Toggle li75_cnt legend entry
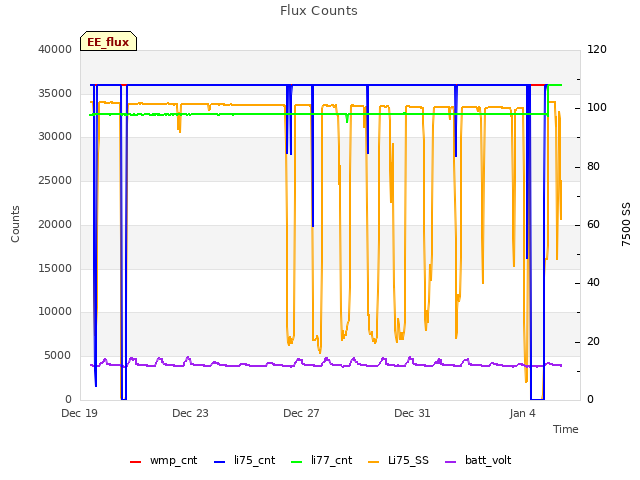Viewport: 640px width, 480px height. point(244,460)
